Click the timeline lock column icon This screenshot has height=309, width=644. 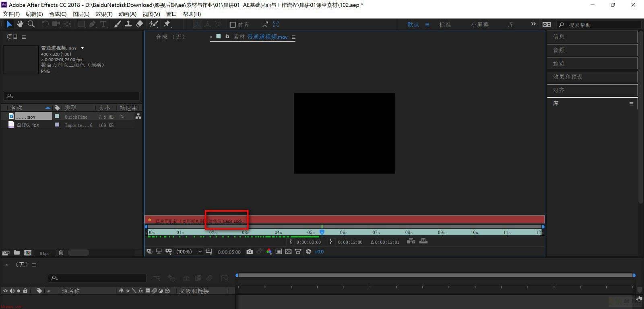25,290
